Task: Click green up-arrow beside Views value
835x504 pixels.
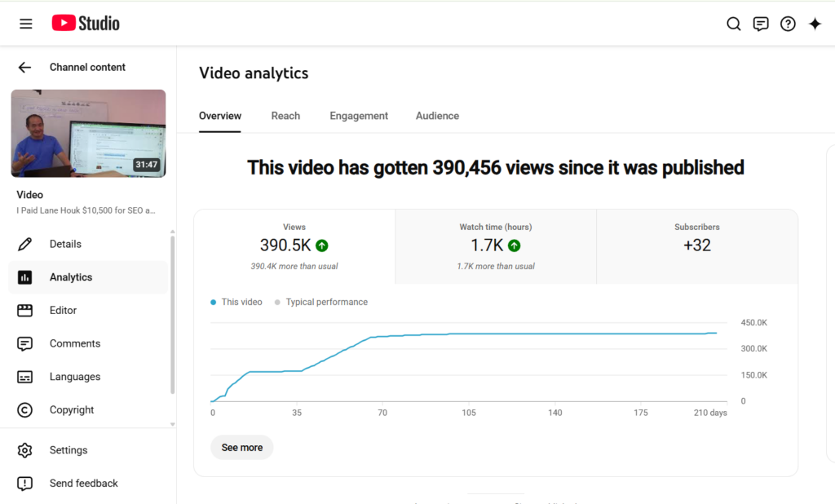Action: tap(321, 245)
